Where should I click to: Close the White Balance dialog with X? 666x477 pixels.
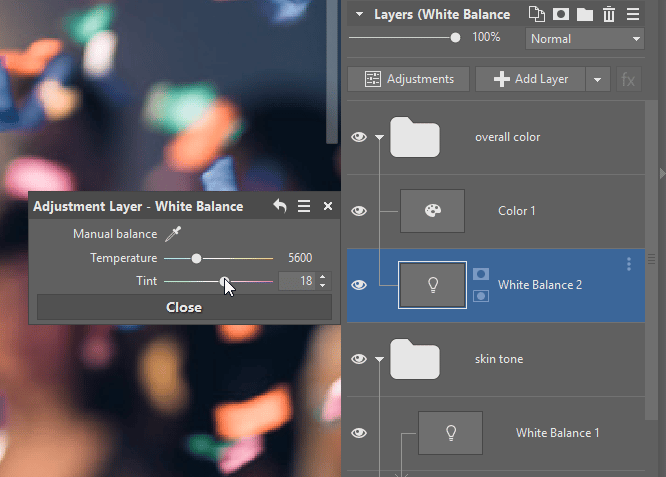327,206
